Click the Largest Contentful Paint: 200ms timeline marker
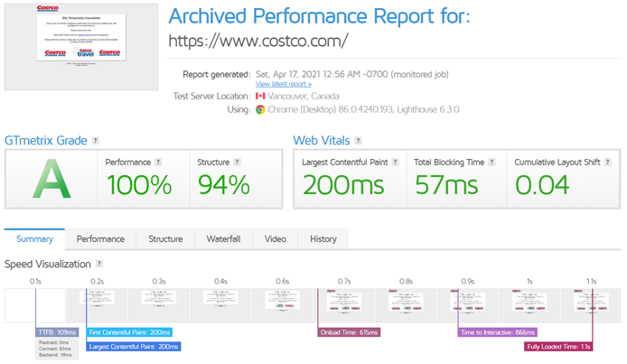The height and width of the screenshot is (364, 627). 134,347
